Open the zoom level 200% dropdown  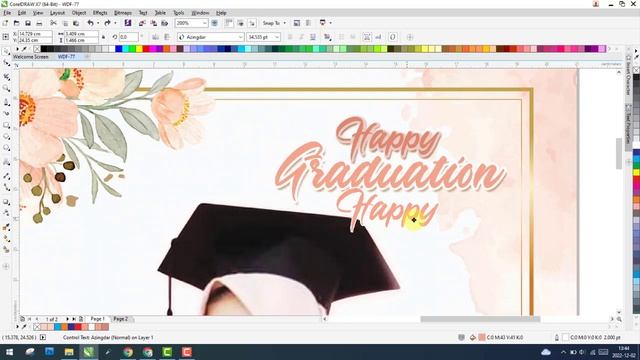click(x=204, y=23)
